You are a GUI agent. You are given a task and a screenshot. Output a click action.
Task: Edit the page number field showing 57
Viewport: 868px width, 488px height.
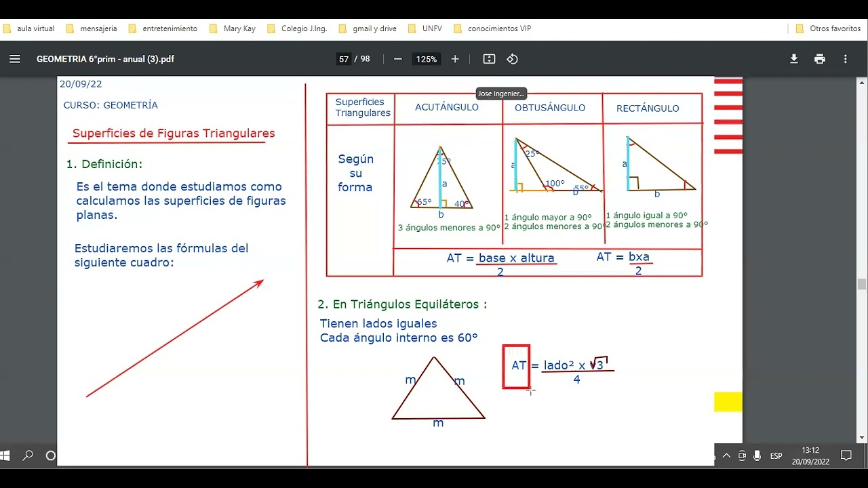point(344,59)
